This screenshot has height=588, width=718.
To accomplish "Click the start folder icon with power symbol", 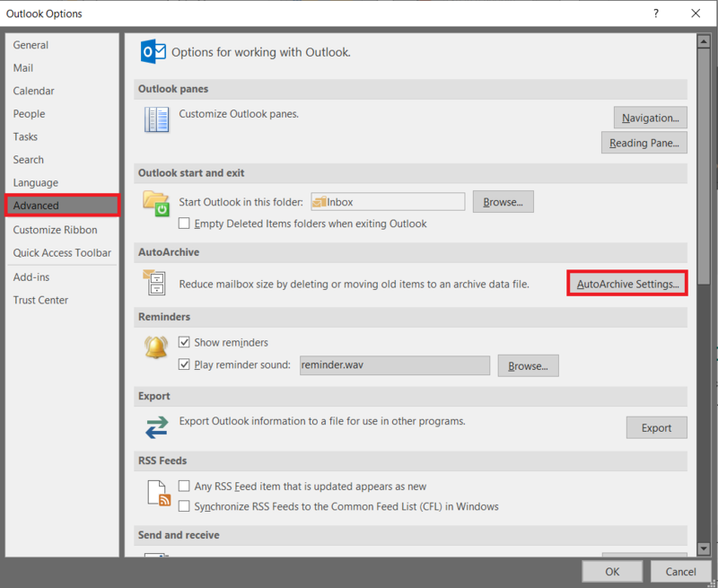I will (156, 203).
